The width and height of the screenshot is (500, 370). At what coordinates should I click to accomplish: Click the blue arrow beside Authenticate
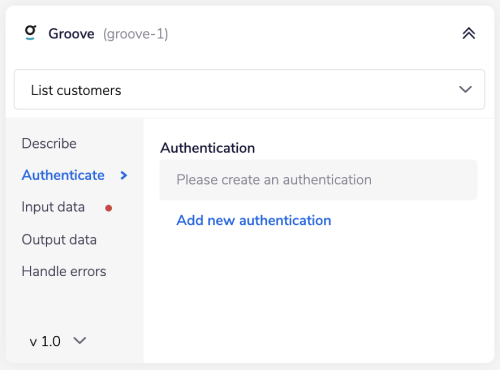tap(124, 175)
